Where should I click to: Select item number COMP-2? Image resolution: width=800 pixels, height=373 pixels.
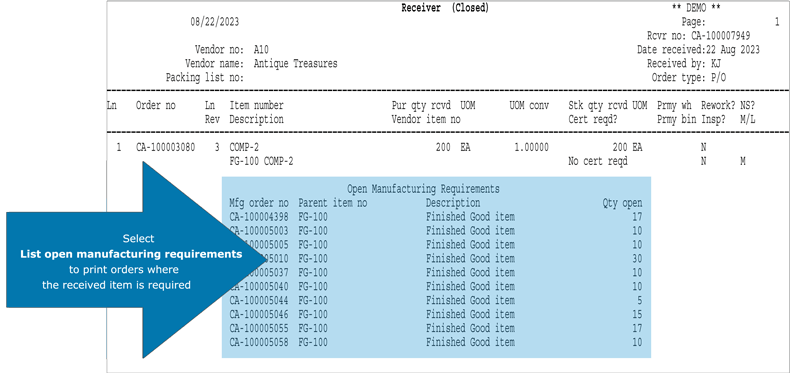244,147
